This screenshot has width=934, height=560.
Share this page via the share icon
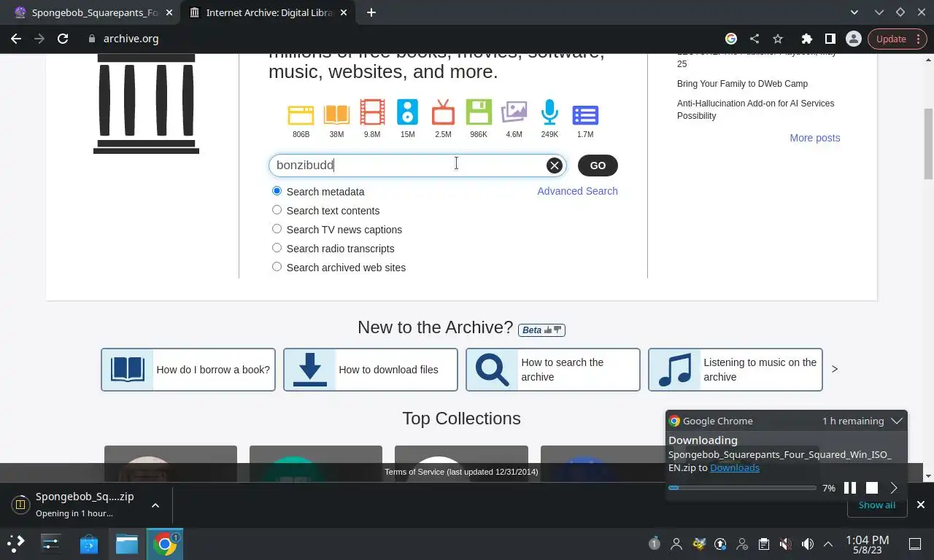click(x=754, y=39)
